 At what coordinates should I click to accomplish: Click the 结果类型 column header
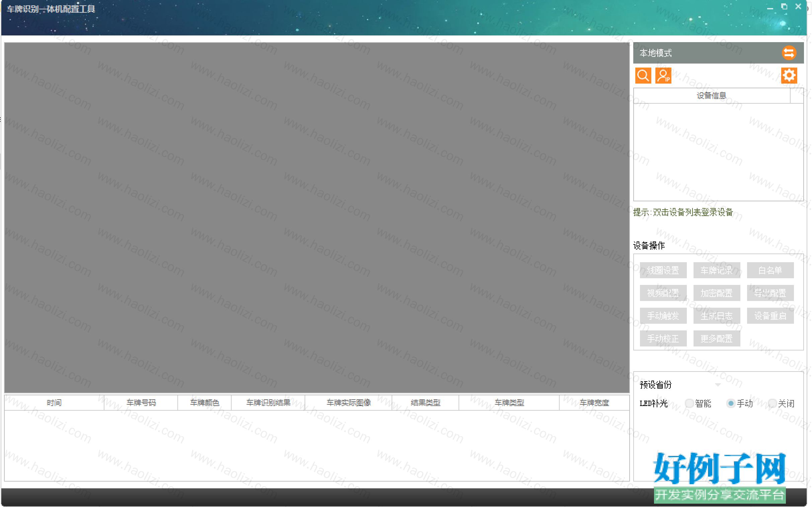425,403
